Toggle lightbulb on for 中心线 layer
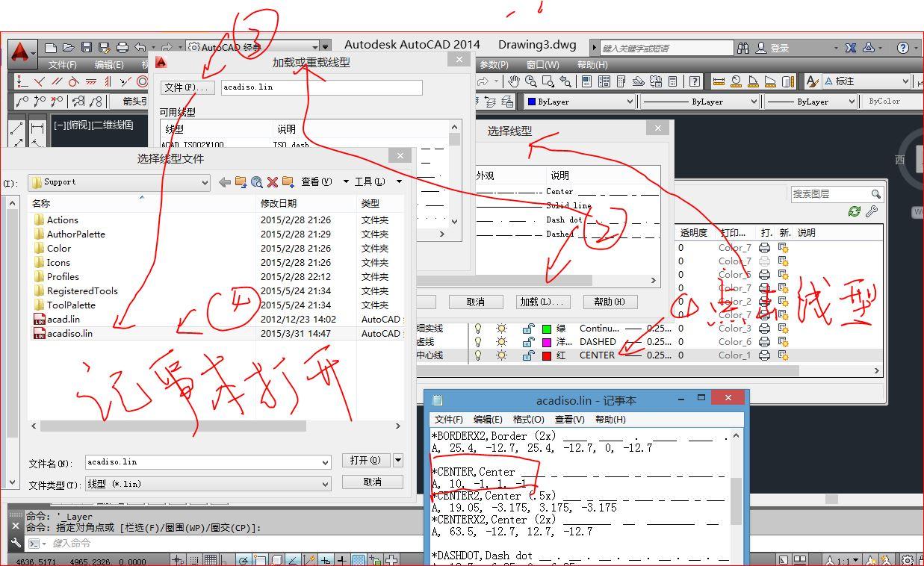Image resolution: width=924 pixels, height=566 pixels. pyautogui.click(x=478, y=355)
